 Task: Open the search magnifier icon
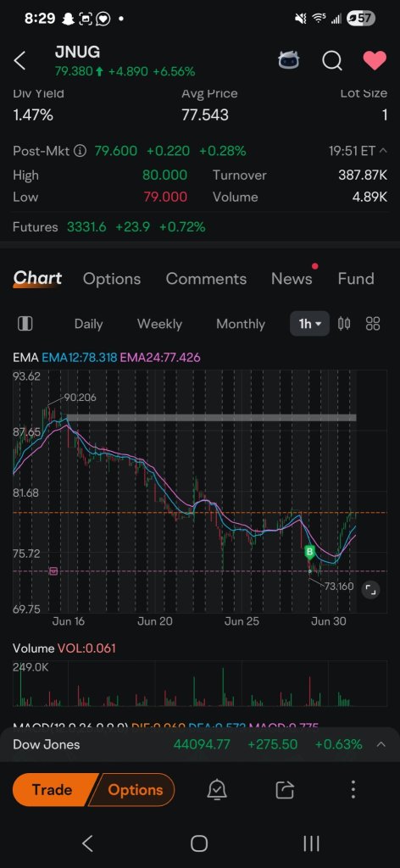pyautogui.click(x=332, y=61)
